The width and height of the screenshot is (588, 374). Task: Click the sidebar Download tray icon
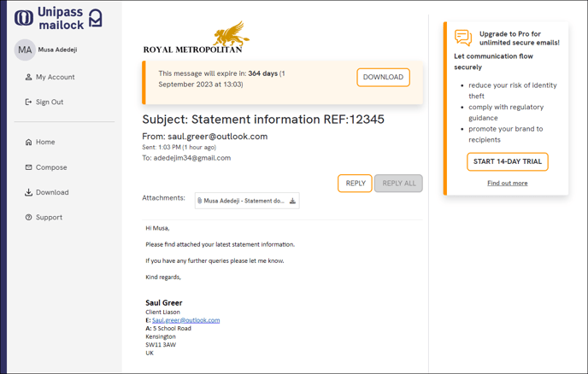[x=28, y=192]
